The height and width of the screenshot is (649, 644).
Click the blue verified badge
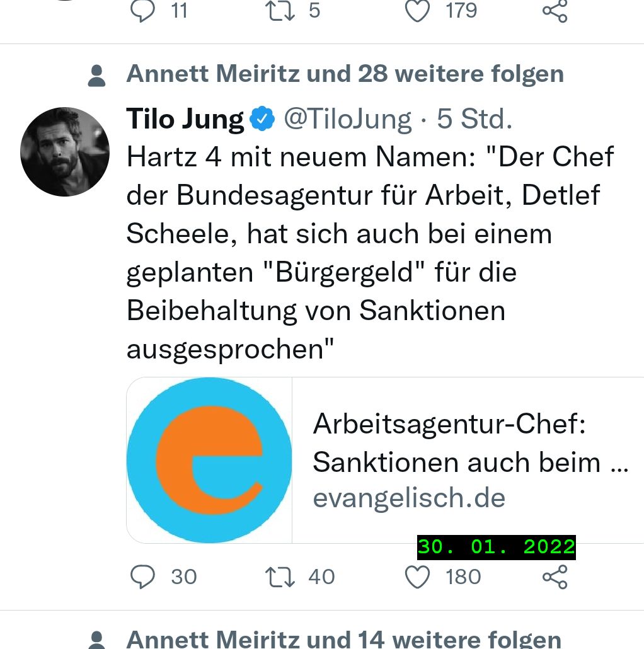263,118
